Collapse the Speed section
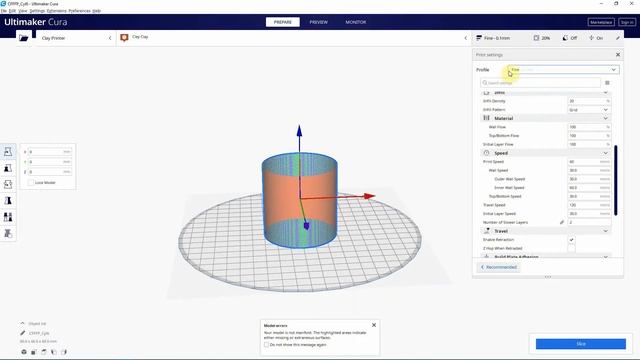 point(606,153)
